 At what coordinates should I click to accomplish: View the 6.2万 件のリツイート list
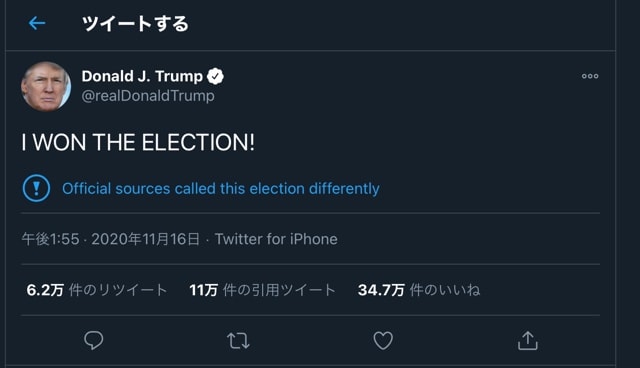click(x=97, y=290)
